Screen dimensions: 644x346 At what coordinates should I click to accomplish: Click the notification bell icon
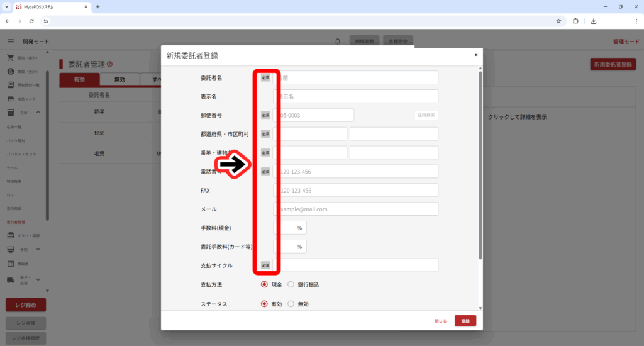click(338, 42)
